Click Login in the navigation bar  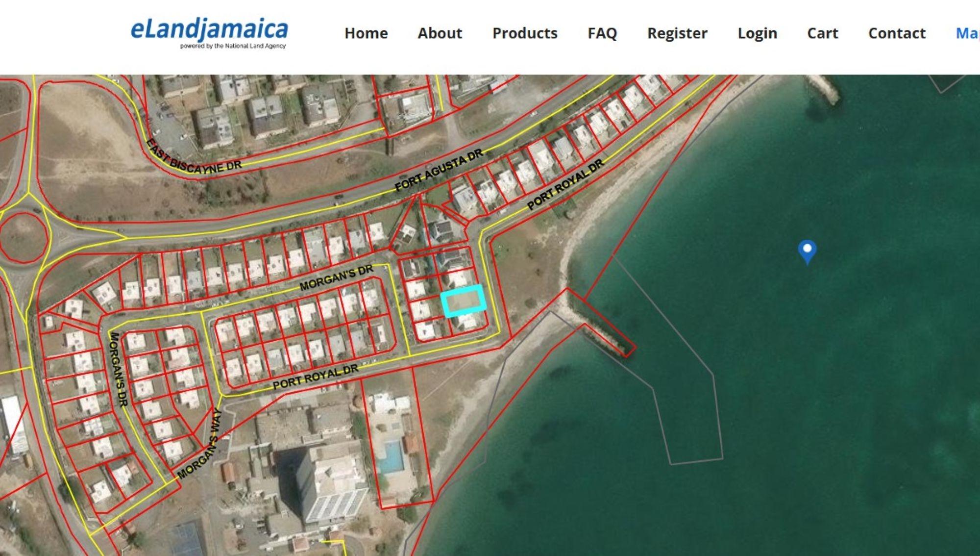pyautogui.click(x=757, y=33)
